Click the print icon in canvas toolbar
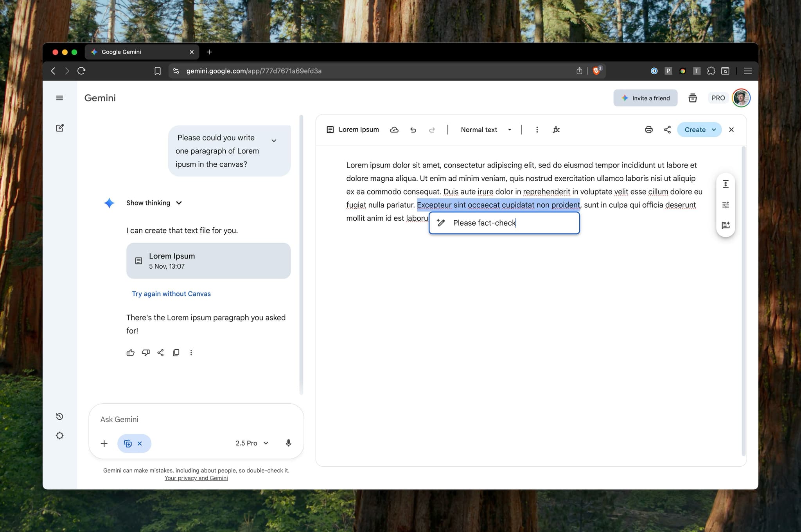Image resolution: width=801 pixels, height=532 pixels. (648, 130)
